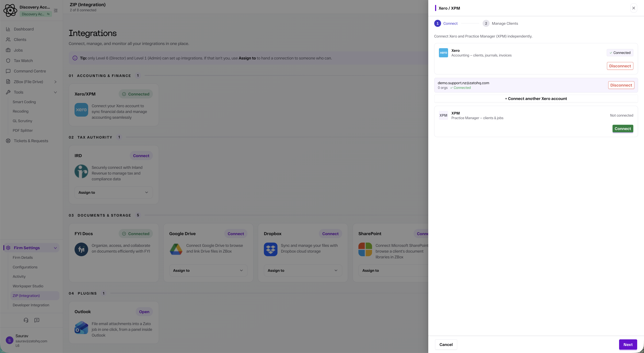Click Connect another Xero account
The height and width of the screenshot is (353, 644).
point(536,98)
